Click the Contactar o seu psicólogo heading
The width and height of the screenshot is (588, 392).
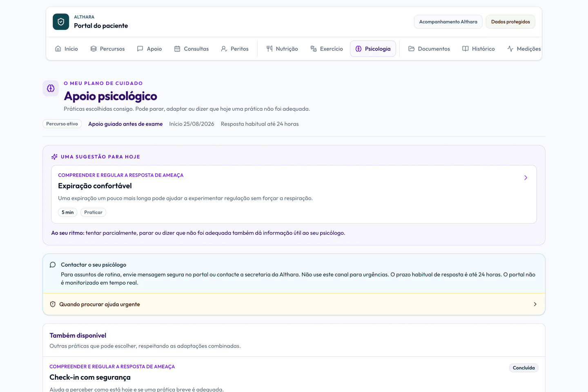tap(94, 265)
